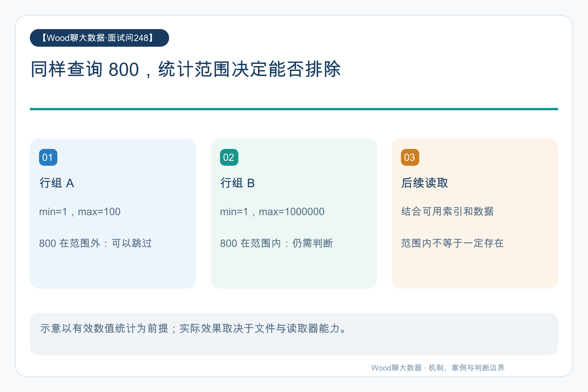Click the blue 01 number badge
The image size is (588, 392).
pos(48,157)
